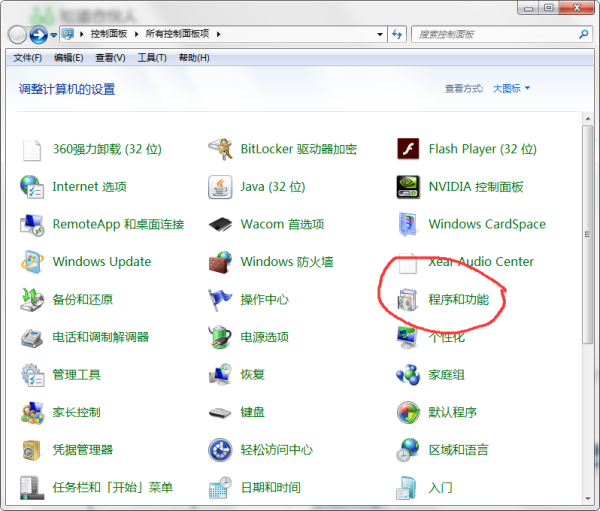Open the 电源选项 battery icon
The height and width of the screenshot is (511, 600).
pos(220,337)
